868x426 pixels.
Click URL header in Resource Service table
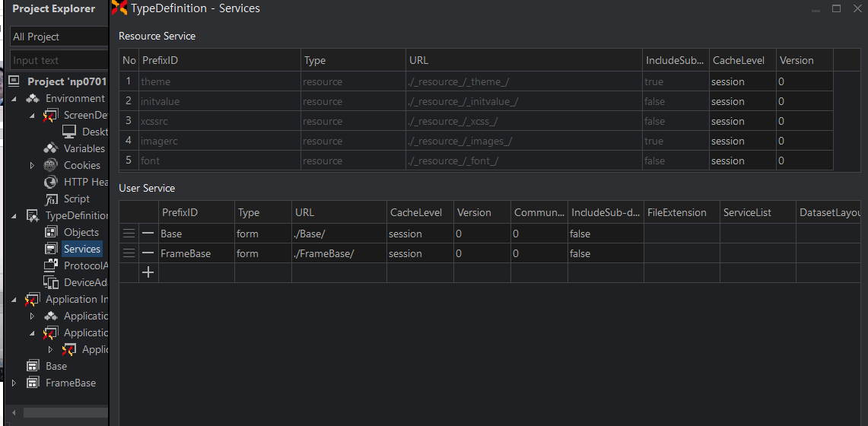tap(523, 60)
